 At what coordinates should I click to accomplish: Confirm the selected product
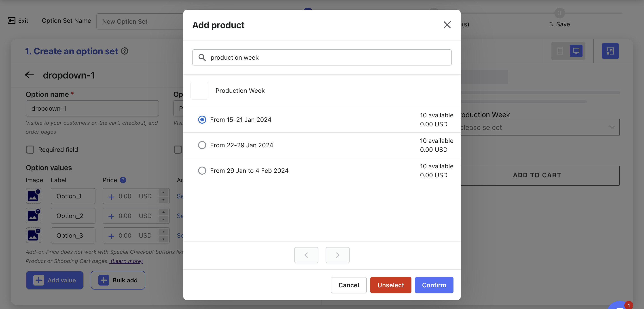(x=434, y=285)
